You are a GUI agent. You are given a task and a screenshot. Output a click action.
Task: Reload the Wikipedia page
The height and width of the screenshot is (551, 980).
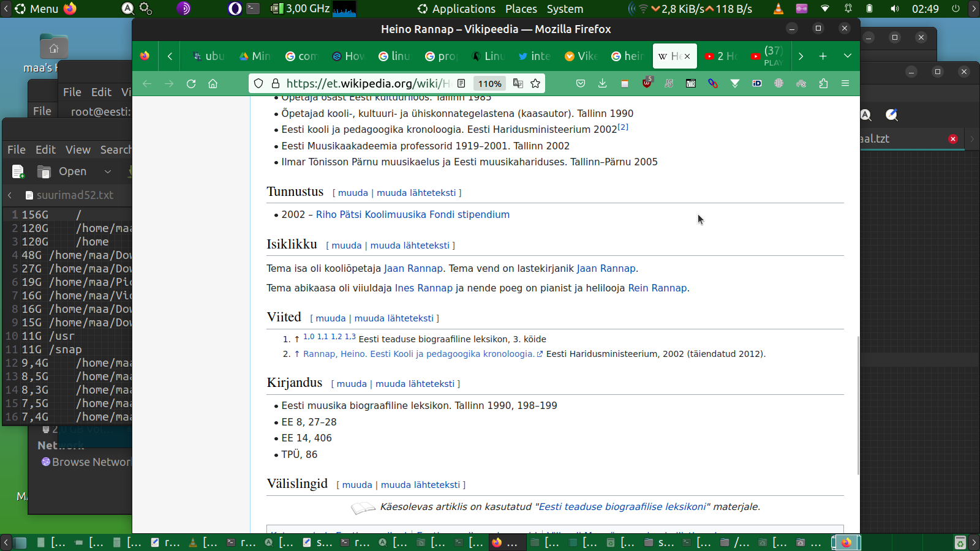(x=191, y=83)
